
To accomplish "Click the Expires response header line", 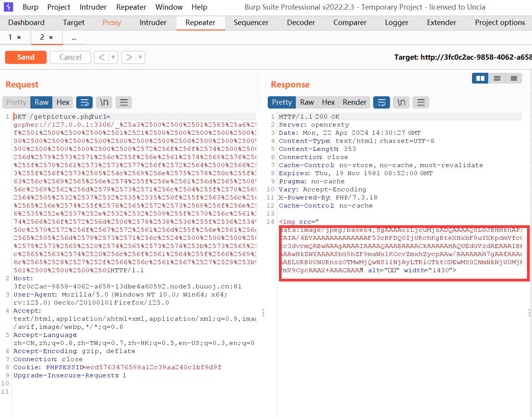I will (x=356, y=173).
